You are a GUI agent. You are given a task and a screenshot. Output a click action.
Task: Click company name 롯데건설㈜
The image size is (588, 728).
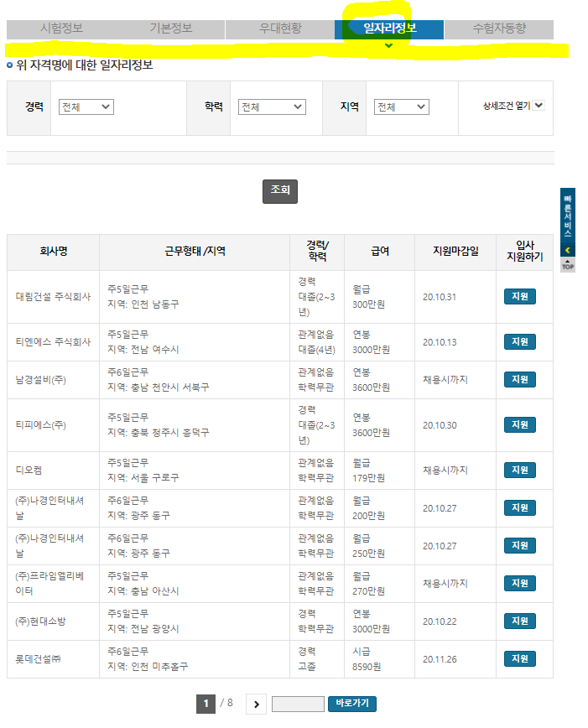[38, 659]
